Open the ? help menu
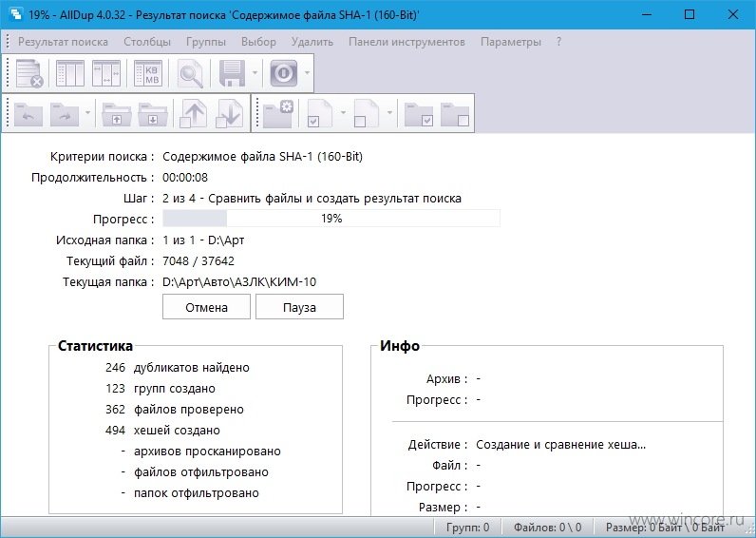Image resolution: width=756 pixels, height=538 pixels. pyautogui.click(x=558, y=42)
